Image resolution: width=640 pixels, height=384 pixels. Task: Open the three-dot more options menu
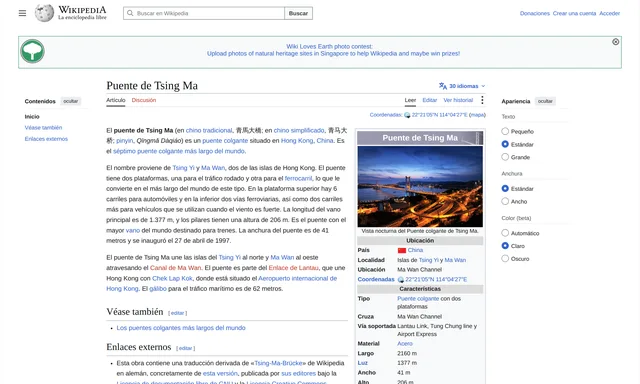[482, 100]
